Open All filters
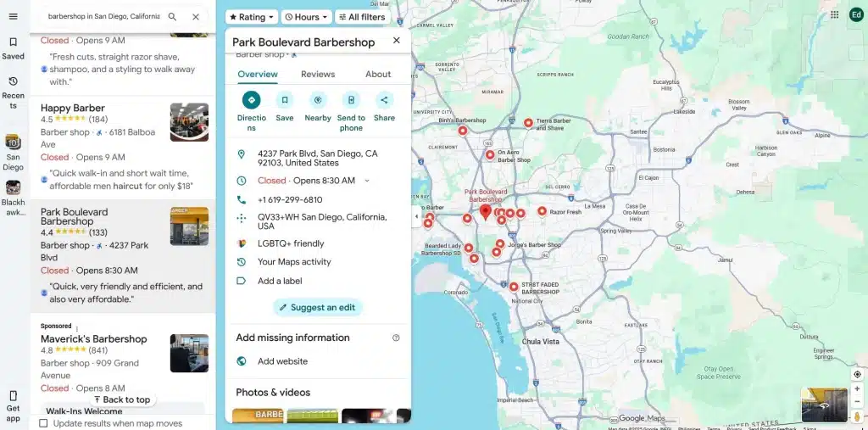Image resolution: width=868 pixels, height=430 pixels. click(x=362, y=17)
